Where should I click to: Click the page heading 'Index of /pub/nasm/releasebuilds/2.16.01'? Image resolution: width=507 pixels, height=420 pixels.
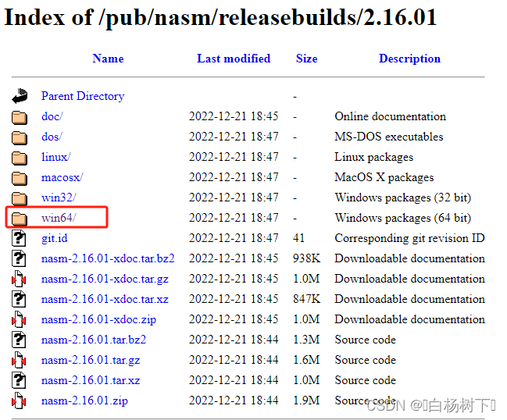(220, 18)
